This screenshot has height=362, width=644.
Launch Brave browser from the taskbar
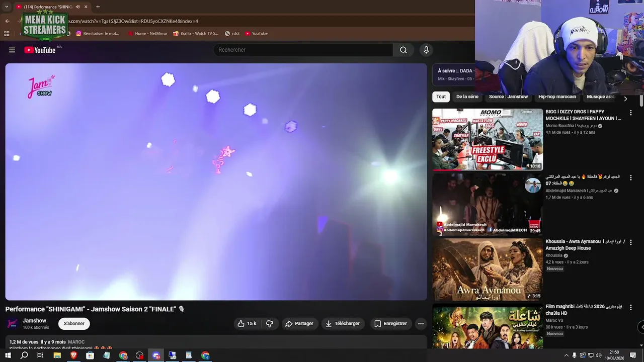tap(74, 355)
